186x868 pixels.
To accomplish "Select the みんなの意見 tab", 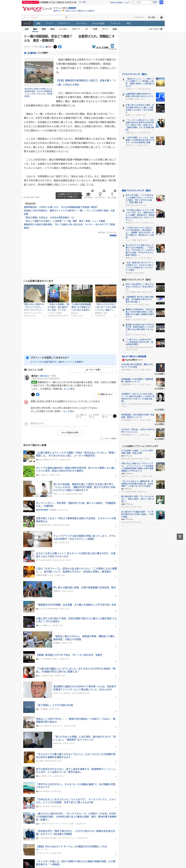I will point(99,24).
